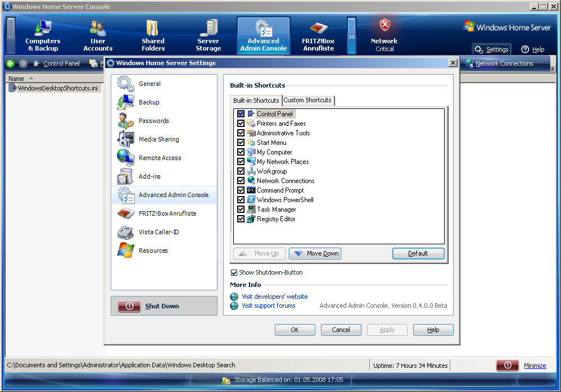561x392 pixels.
Task: Click the Move Down button
Action: tap(315, 253)
